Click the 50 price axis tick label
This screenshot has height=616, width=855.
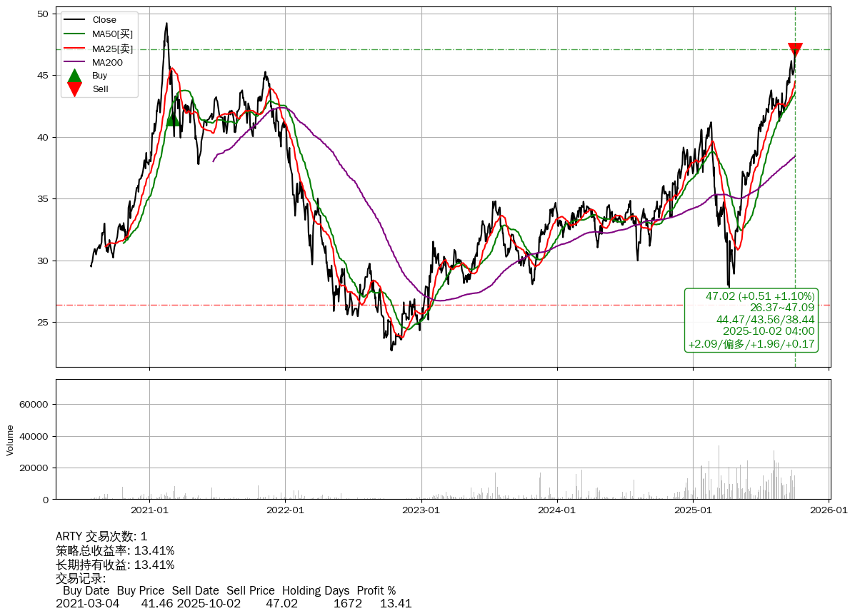[x=42, y=14]
